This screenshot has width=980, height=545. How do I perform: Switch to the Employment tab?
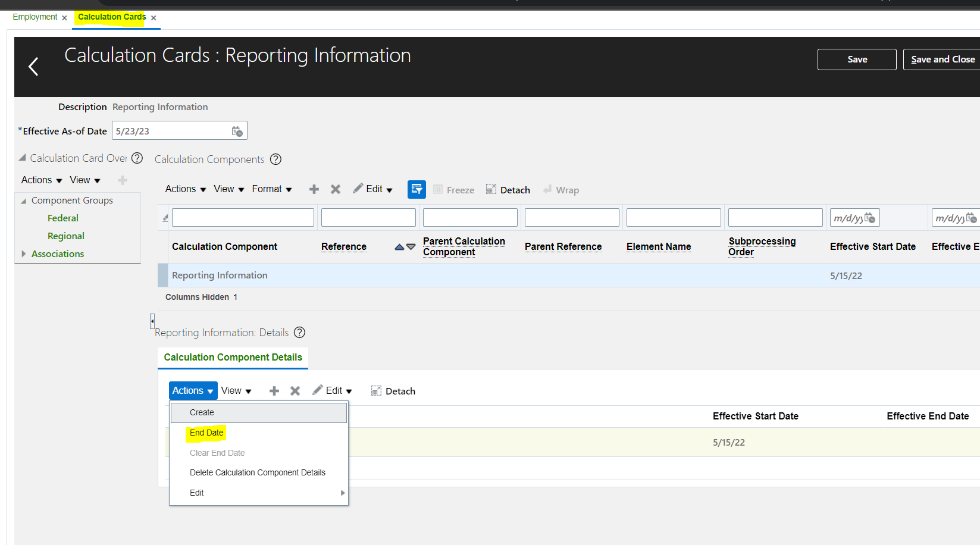point(35,17)
